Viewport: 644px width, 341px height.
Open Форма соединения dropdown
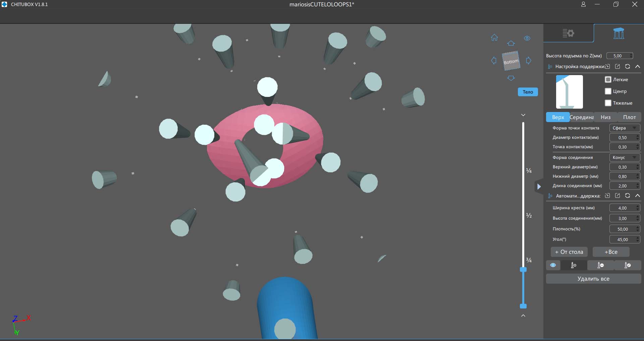click(624, 158)
